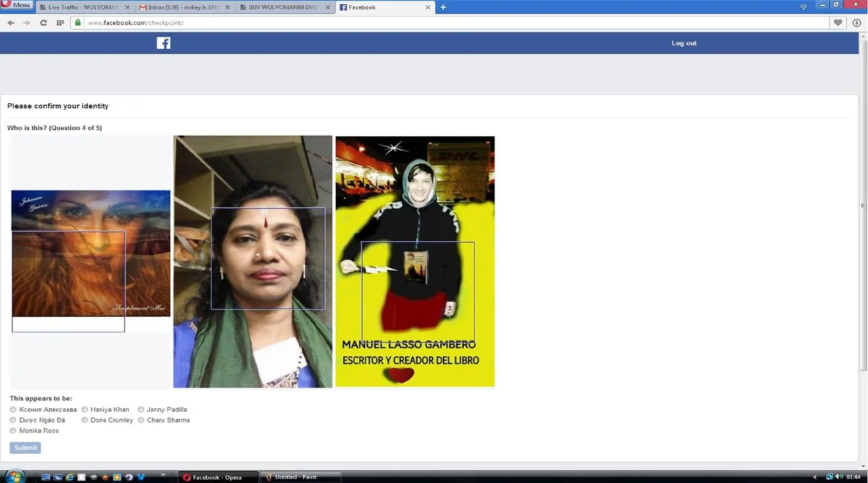This screenshot has height=483, width=868.
Task: Close the Facebook tab
Action: coord(428,7)
